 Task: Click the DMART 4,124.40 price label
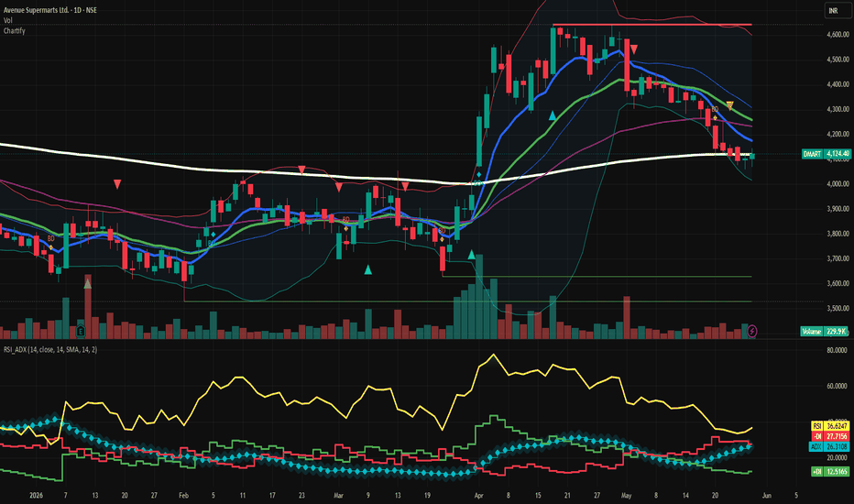[827, 154]
